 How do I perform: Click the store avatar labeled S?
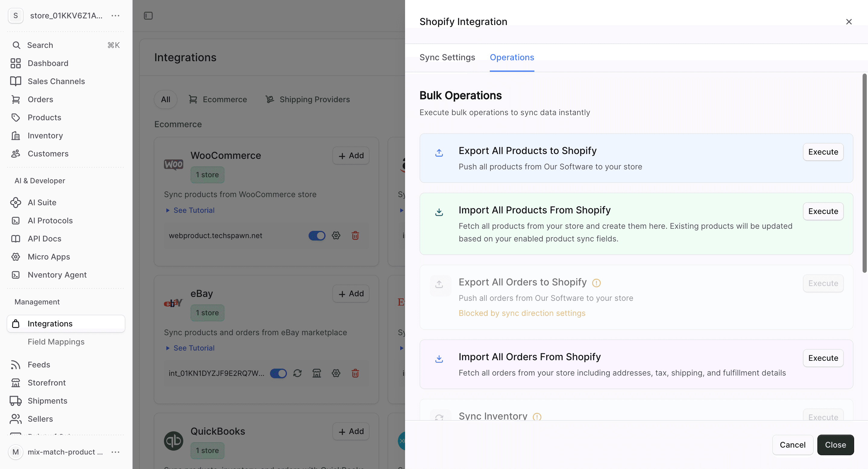point(15,15)
